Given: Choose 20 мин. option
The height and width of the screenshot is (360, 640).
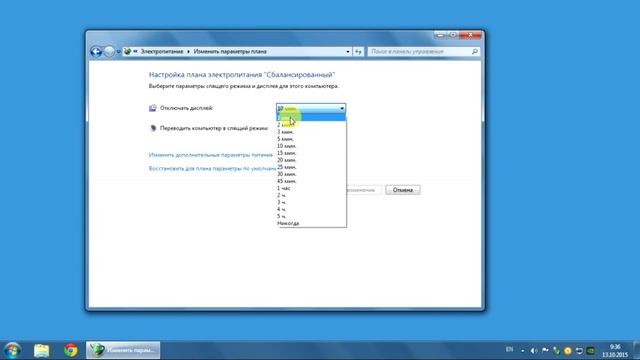Looking at the screenshot, I should coord(311,160).
